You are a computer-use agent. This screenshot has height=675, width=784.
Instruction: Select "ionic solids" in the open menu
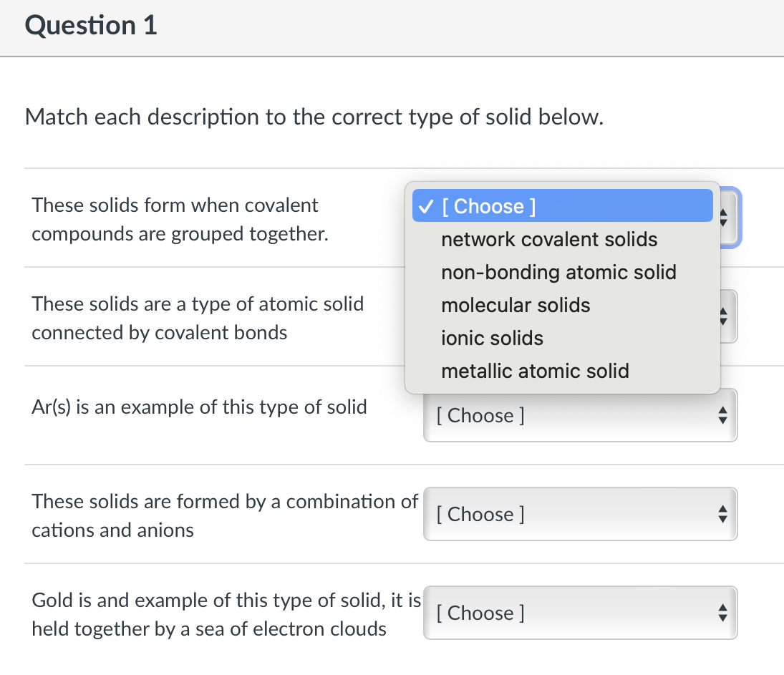pos(492,338)
